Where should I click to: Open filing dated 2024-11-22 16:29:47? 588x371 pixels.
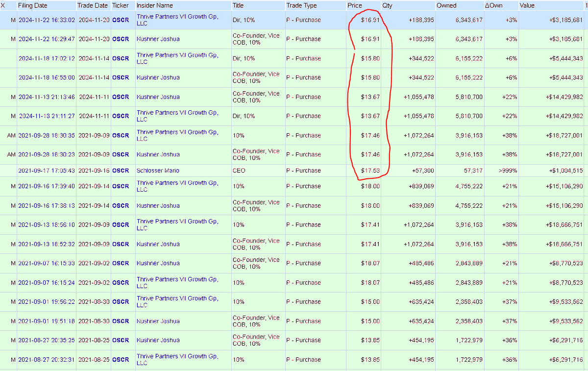(47, 39)
